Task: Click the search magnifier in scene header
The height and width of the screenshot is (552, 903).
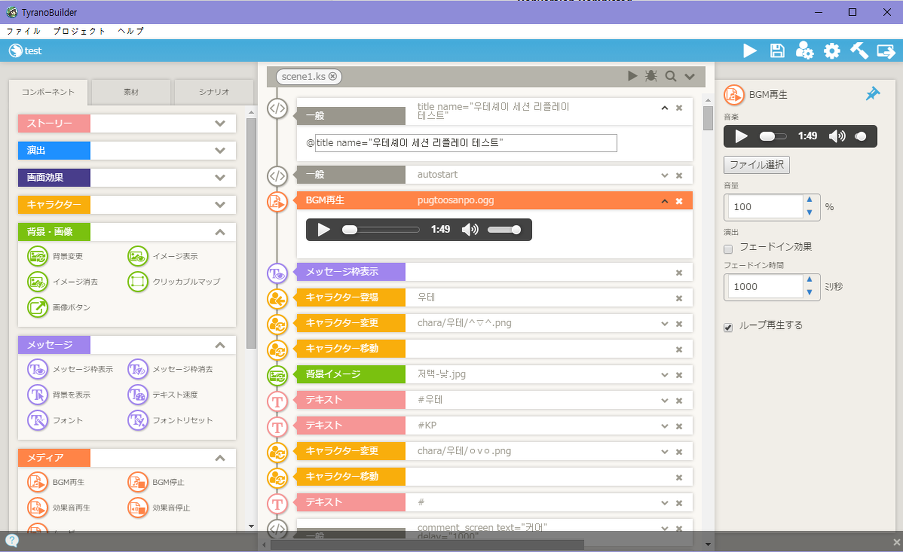Action: (670, 76)
